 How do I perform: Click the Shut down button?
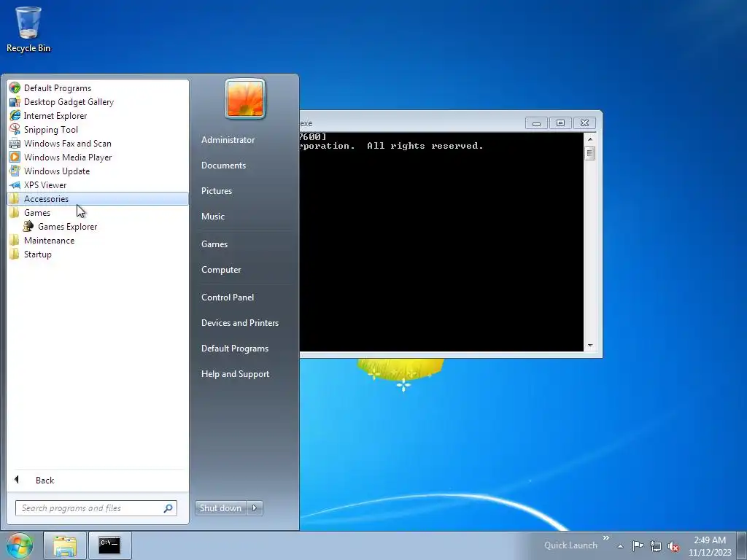(x=221, y=508)
